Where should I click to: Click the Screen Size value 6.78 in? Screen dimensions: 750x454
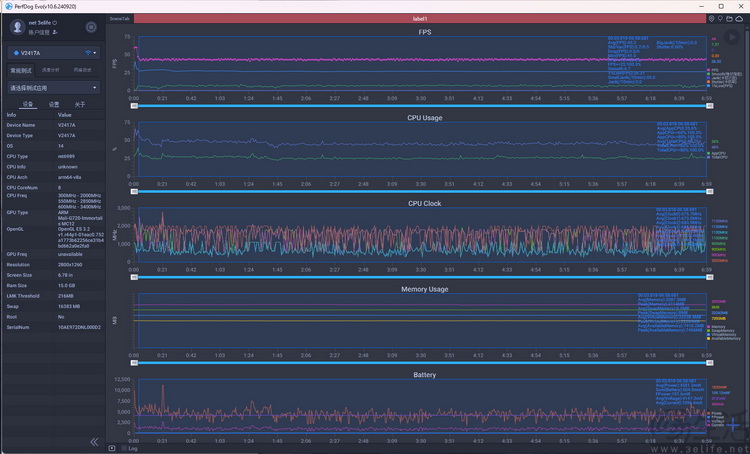tap(67, 275)
